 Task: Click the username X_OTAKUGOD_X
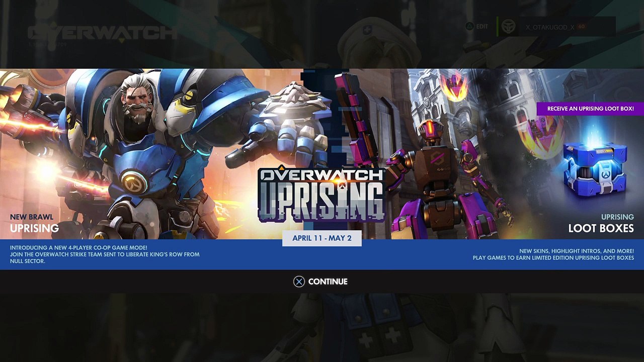coord(550,27)
